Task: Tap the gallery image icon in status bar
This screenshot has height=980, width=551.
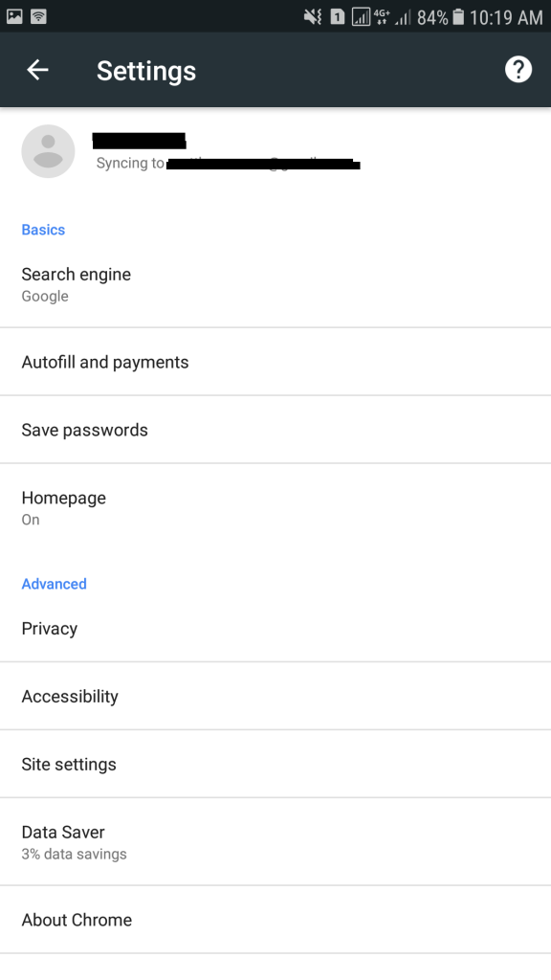Action: coord(14,17)
